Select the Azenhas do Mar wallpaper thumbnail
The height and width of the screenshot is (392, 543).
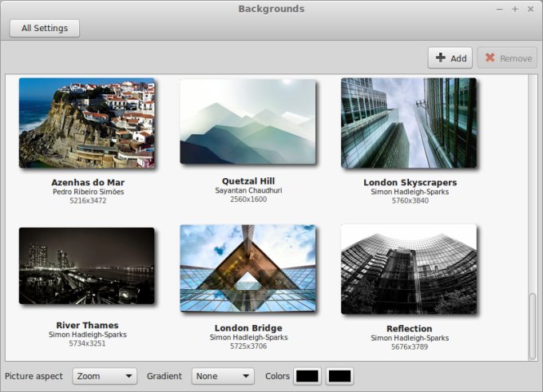(x=86, y=123)
